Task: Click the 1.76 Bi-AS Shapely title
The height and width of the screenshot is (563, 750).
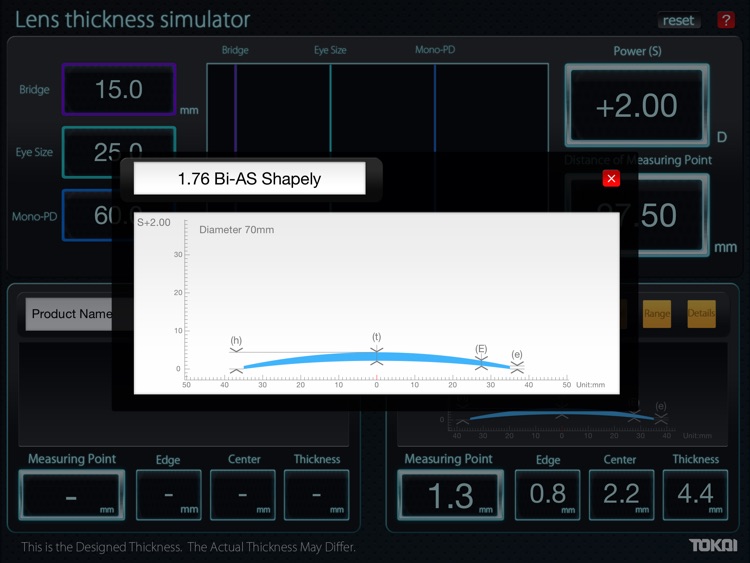Action: click(249, 179)
